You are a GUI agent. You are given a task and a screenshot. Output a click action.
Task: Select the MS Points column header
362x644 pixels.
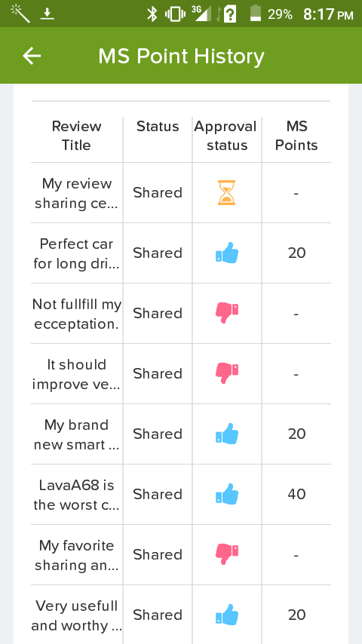(296, 136)
